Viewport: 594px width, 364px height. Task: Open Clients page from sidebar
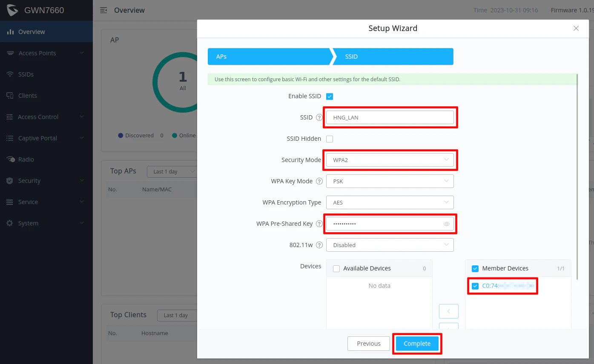(46, 96)
